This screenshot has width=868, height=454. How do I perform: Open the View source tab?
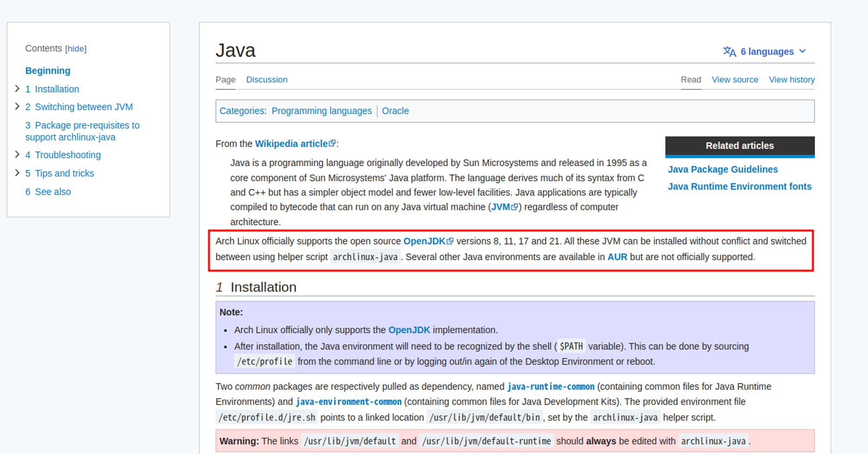point(734,80)
